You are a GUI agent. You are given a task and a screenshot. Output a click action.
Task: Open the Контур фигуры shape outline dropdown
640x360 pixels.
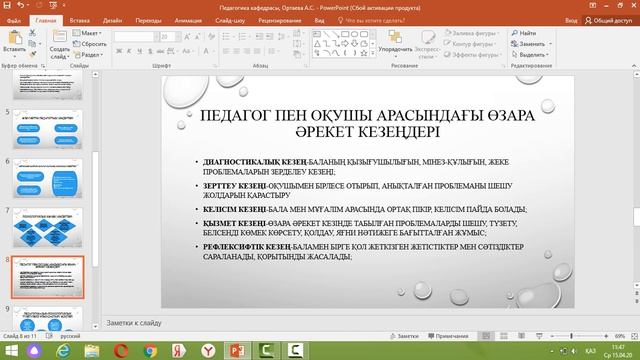(471, 44)
